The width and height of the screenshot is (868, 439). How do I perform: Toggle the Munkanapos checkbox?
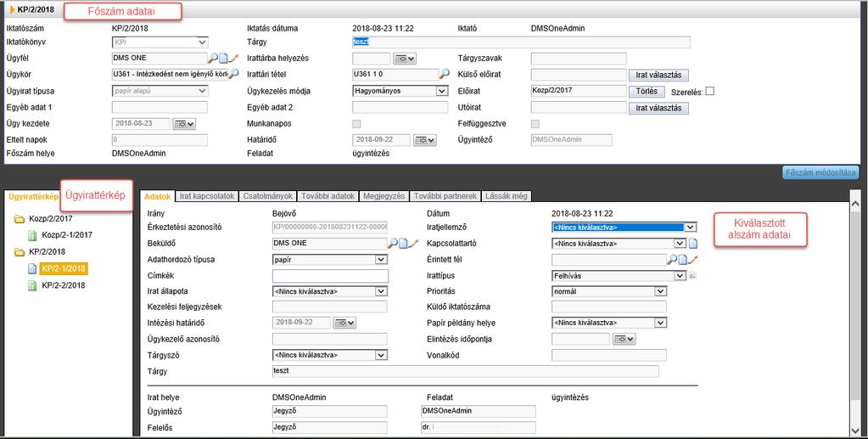point(357,124)
